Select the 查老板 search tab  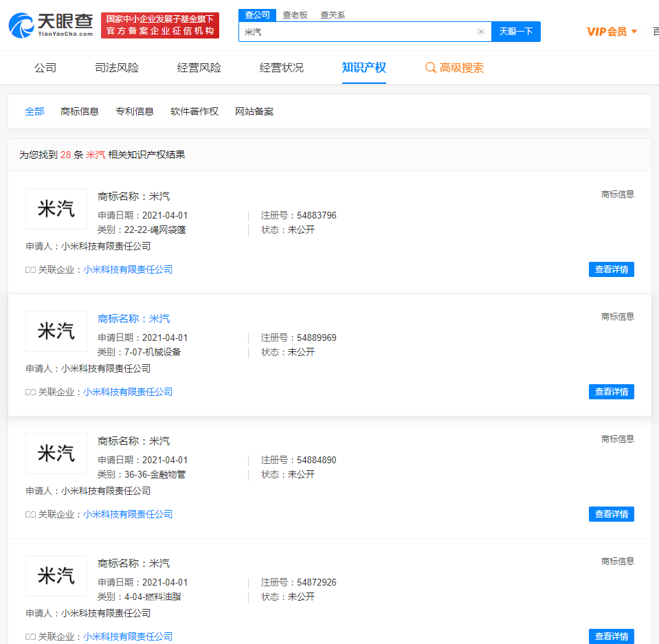pyautogui.click(x=295, y=15)
